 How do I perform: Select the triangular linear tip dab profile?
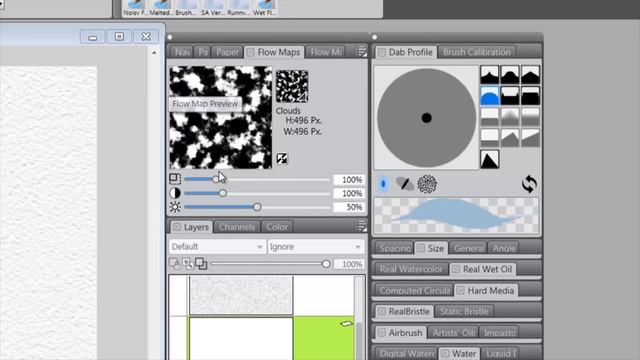pos(530,75)
